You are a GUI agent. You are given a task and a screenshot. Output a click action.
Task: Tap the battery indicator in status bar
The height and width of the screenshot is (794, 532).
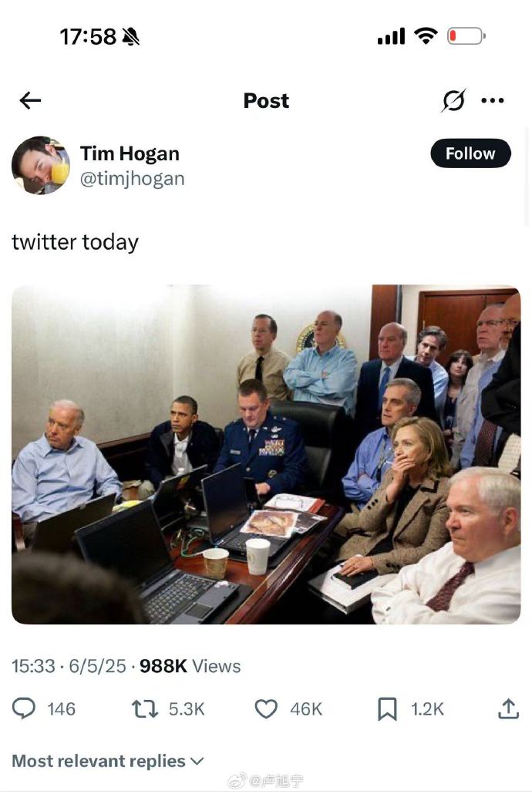466,36
